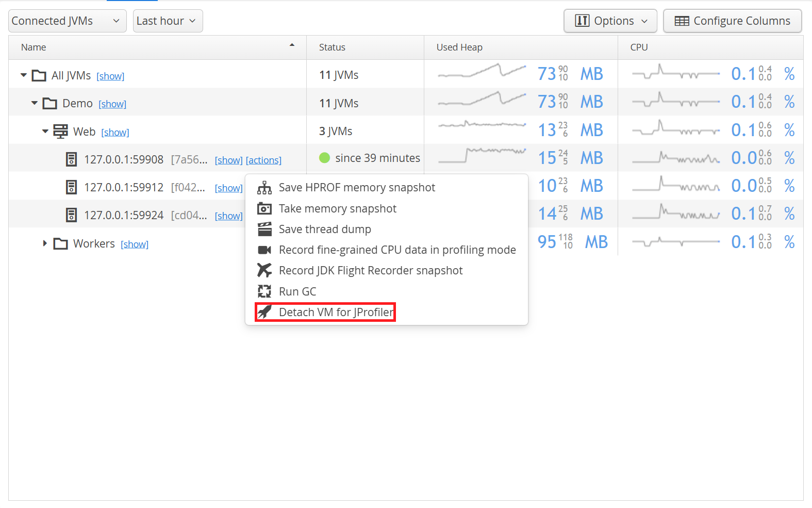Click the '11 JVMs' status in the Demo row
The image size is (812, 508).
pos(339,103)
